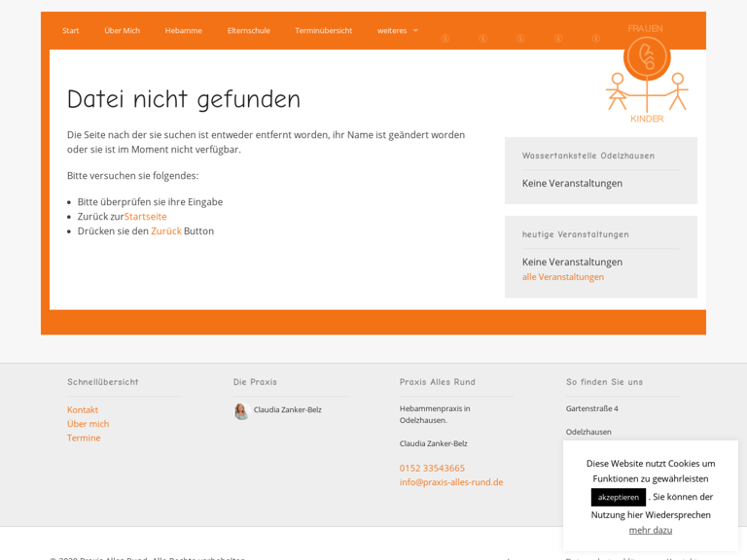Go to Über Mich in top navigation
This screenshot has width=747, height=560.
coord(123,31)
